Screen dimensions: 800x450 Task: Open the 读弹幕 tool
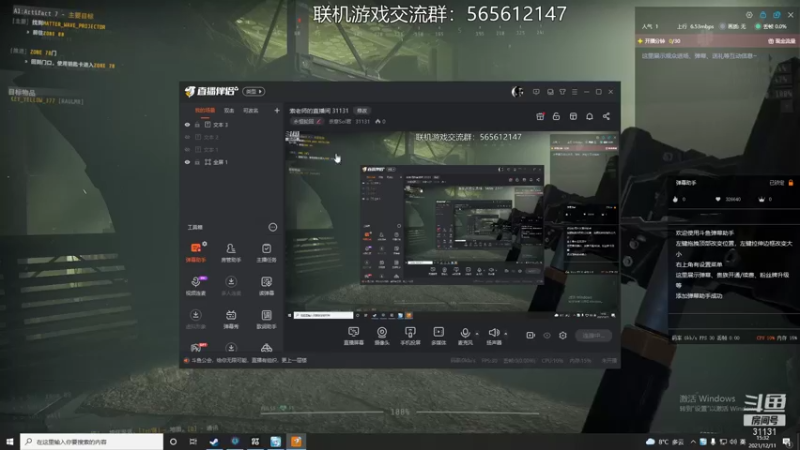click(266, 286)
